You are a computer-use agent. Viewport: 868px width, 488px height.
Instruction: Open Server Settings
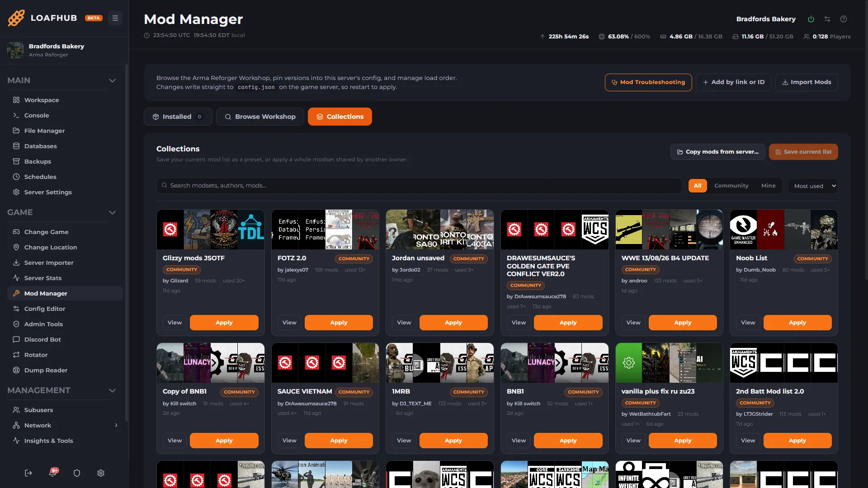(65, 192)
